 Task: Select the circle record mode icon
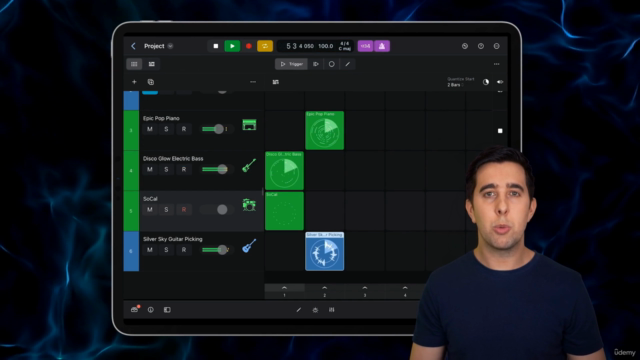click(x=331, y=64)
